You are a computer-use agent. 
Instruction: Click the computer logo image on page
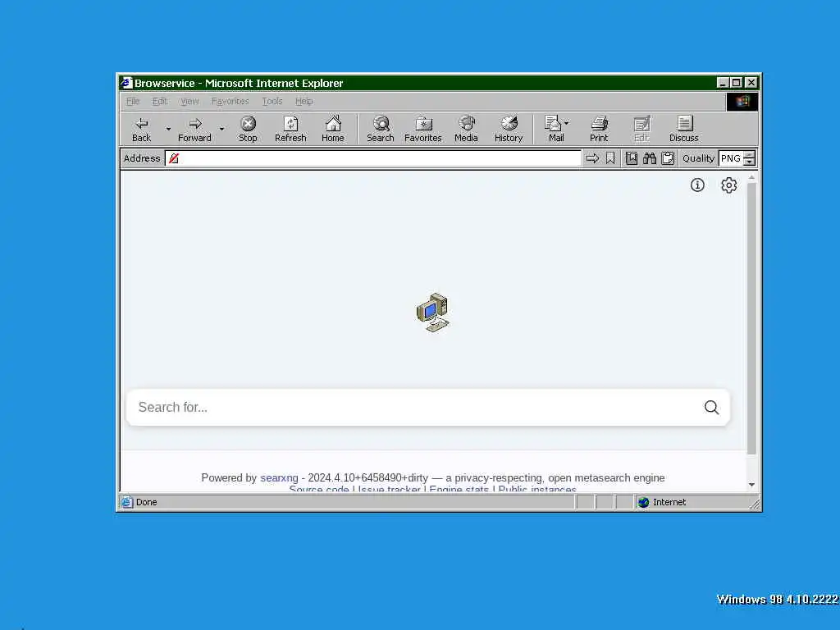click(433, 313)
